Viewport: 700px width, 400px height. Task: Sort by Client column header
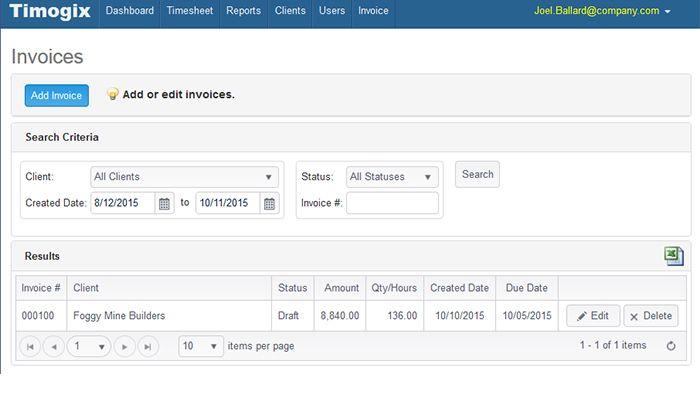(x=169, y=288)
